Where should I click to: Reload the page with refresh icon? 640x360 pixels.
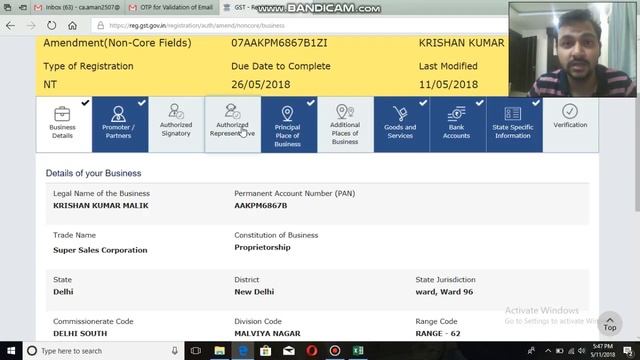(x=51, y=25)
